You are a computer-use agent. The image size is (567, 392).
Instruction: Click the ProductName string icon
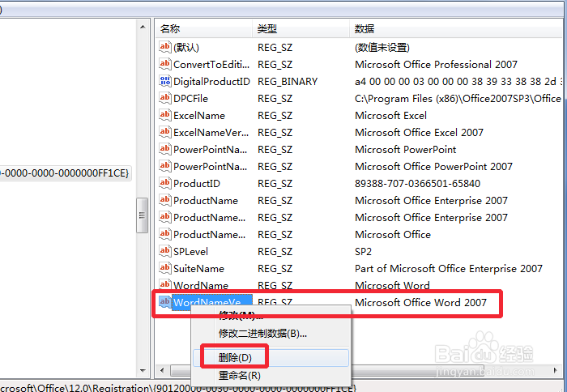[x=165, y=200]
